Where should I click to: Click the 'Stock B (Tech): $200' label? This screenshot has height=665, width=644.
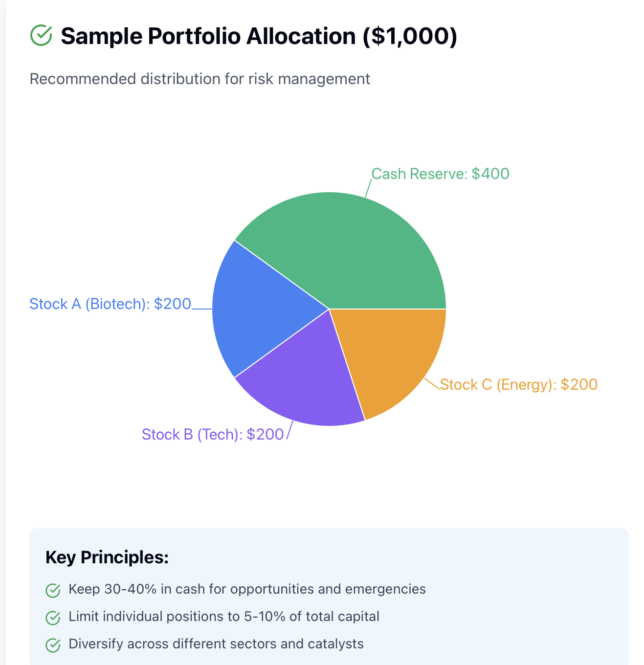[x=213, y=434]
